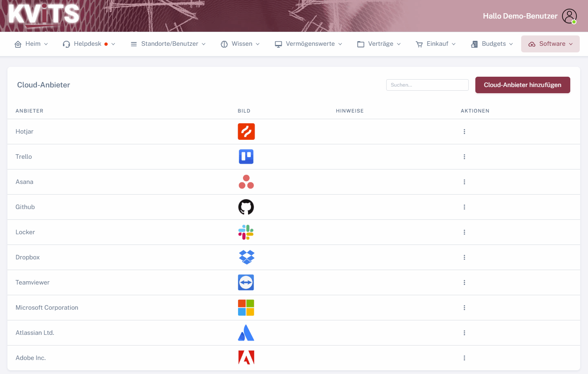Open actions menu for Github

click(x=464, y=207)
